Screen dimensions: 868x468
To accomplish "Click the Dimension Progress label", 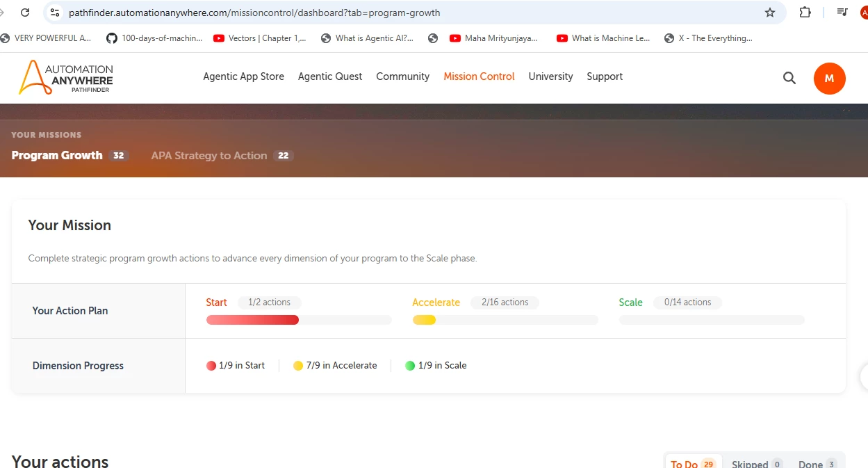I will (x=78, y=366).
